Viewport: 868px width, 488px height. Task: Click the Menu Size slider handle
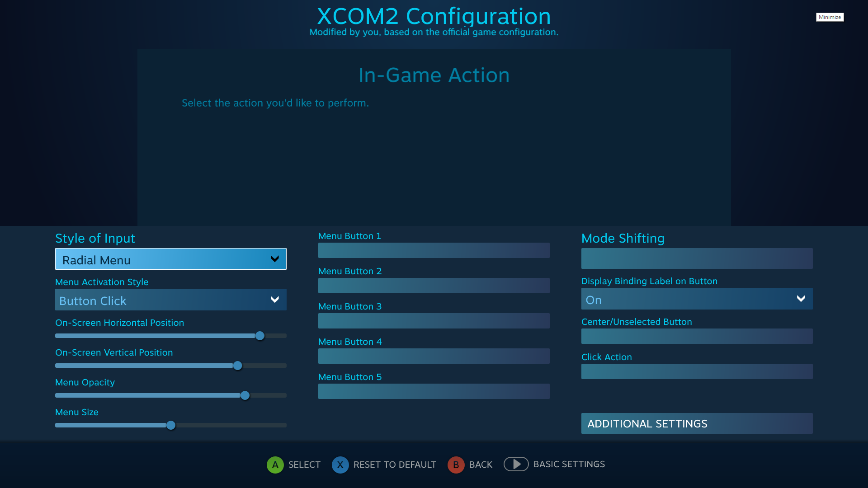click(170, 425)
